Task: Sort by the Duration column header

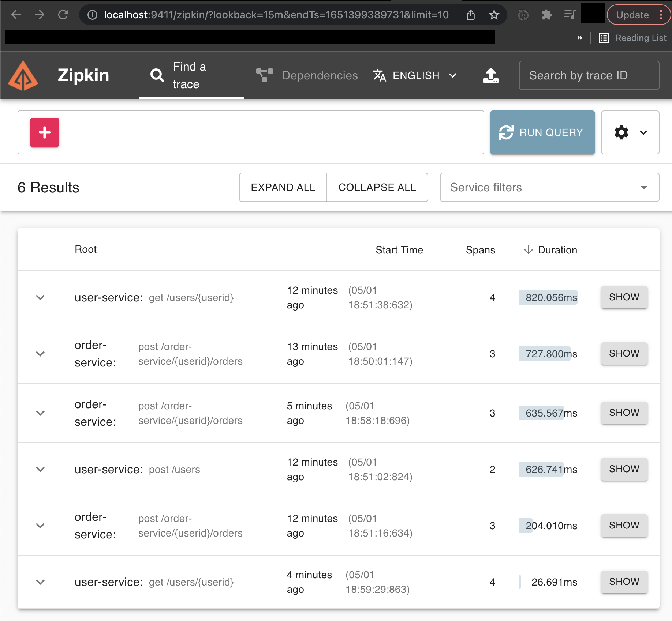Action: click(550, 250)
